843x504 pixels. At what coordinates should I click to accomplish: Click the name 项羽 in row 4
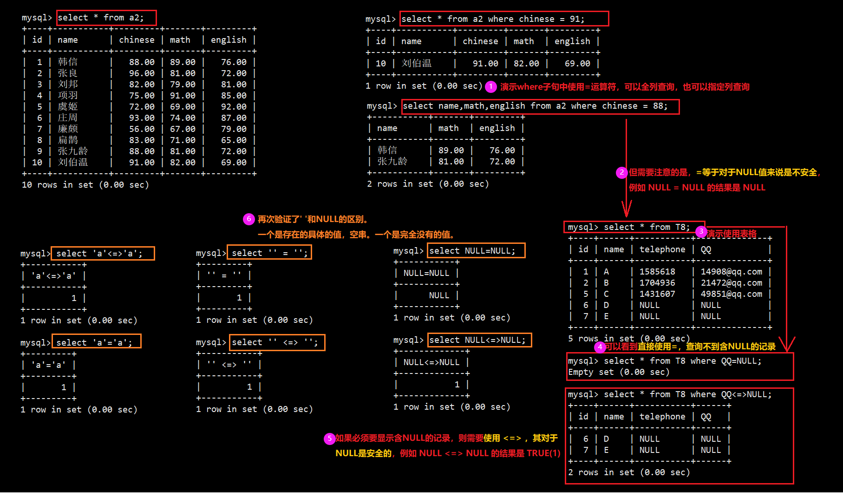68,96
